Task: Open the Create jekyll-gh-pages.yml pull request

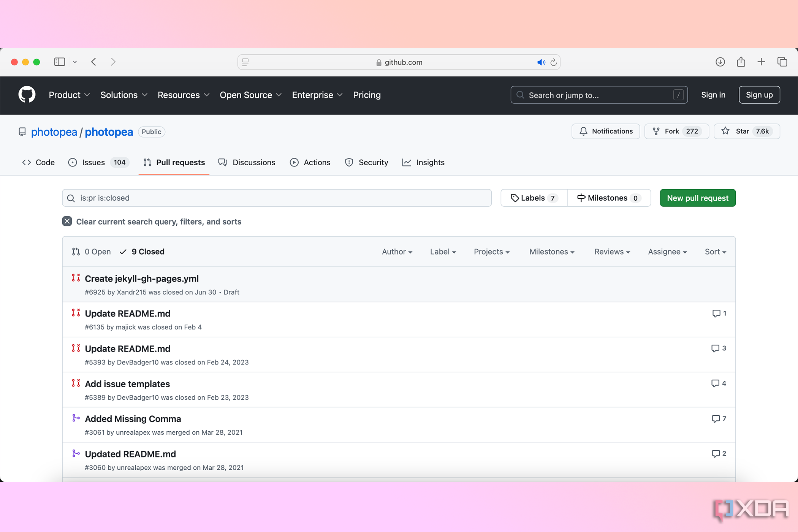Action: (141, 279)
